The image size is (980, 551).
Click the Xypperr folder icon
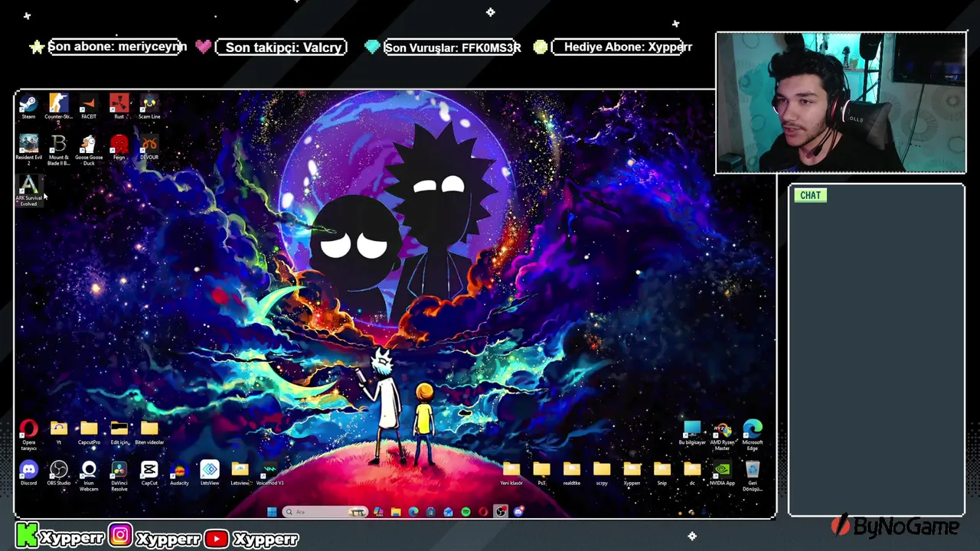(x=632, y=474)
